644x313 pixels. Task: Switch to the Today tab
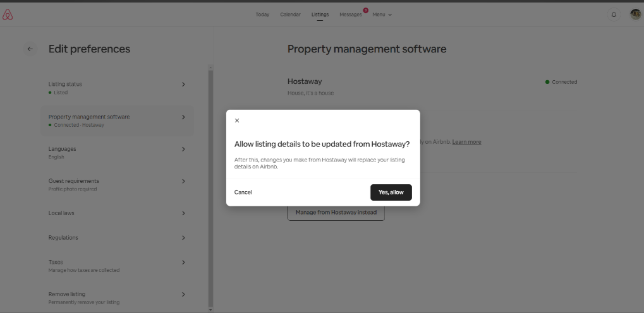pos(262,15)
